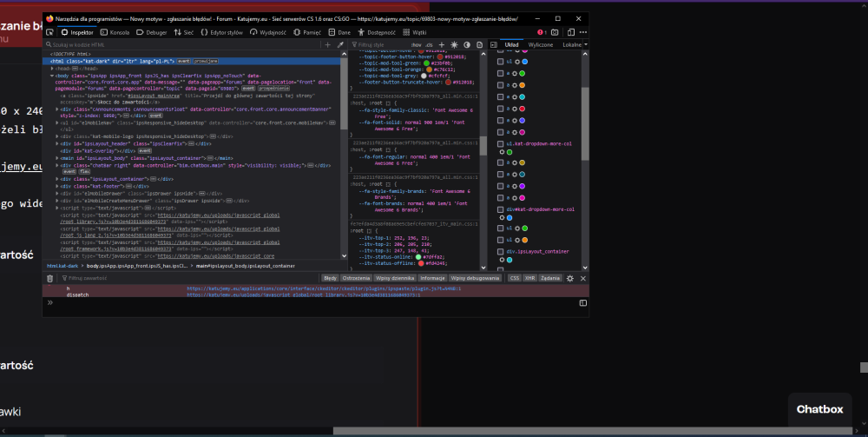Take a page screenshot with camera icon

click(x=556, y=32)
